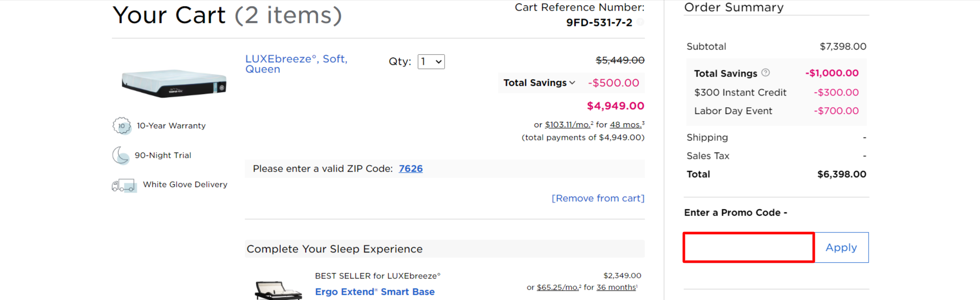This screenshot has width=980, height=300.
Task: Click the Subtotal amount $7,398.00
Action: (x=843, y=47)
